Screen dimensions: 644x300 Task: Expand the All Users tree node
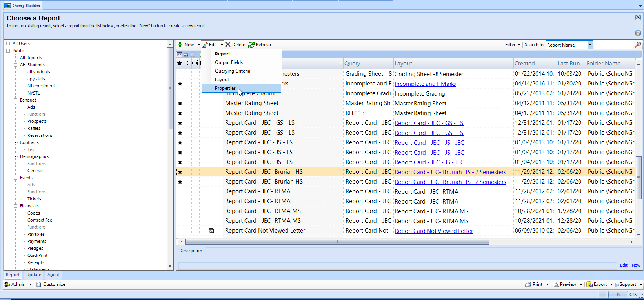click(x=8, y=44)
